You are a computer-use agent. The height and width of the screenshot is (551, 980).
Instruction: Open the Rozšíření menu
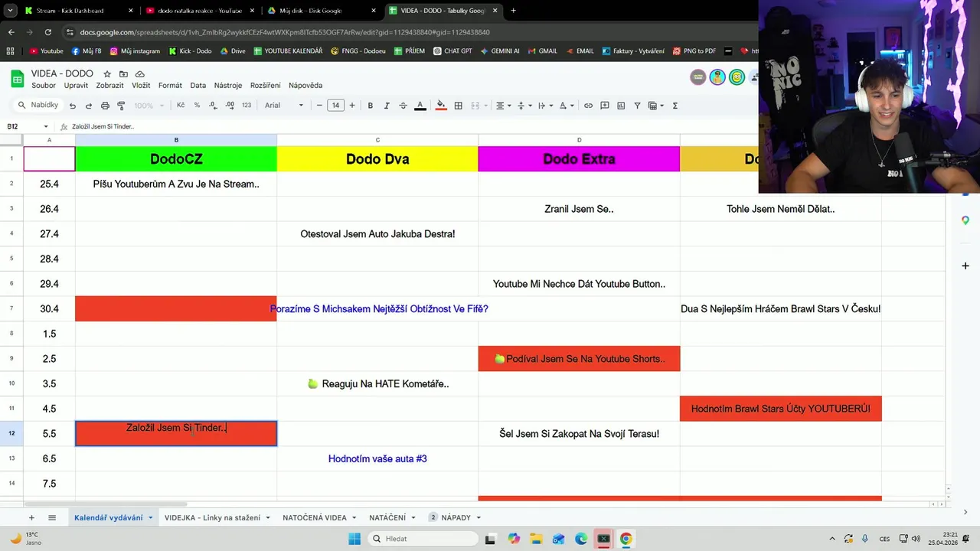[264, 86]
